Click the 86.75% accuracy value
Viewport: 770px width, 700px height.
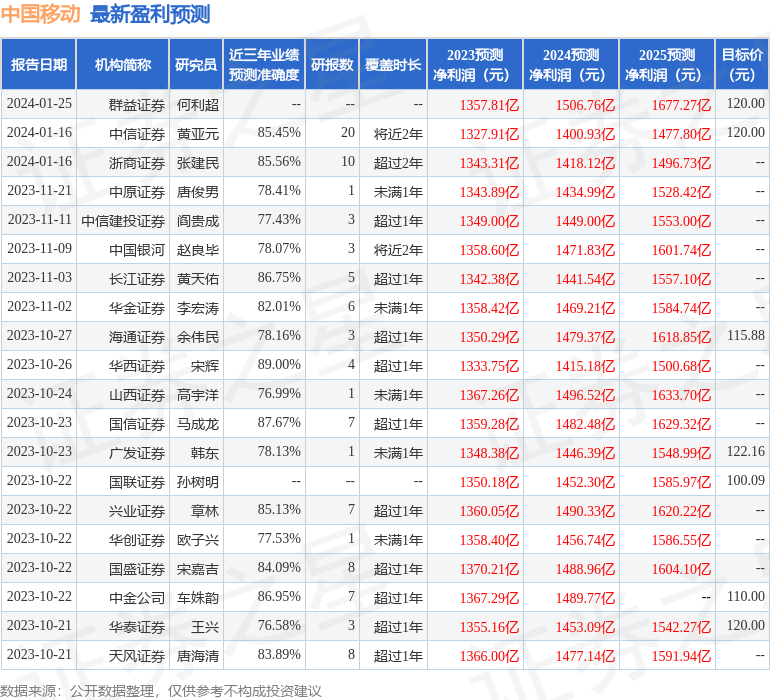pos(279,278)
